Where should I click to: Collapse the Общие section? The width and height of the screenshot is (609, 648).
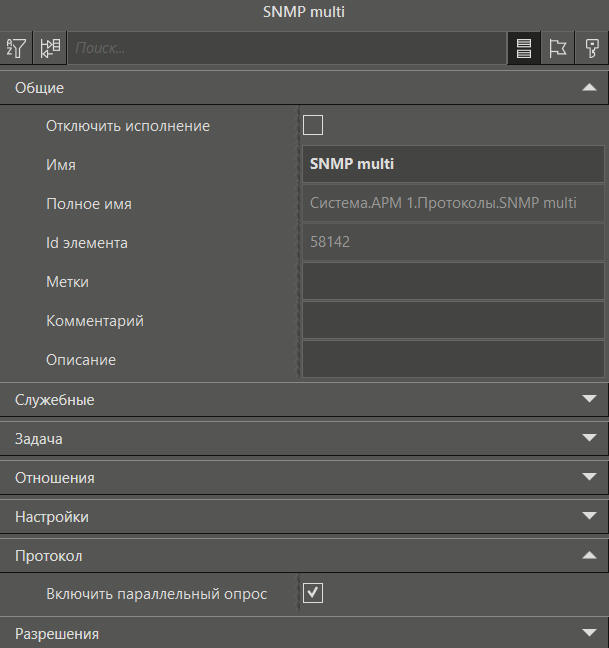pyautogui.click(x=304, y=88)
